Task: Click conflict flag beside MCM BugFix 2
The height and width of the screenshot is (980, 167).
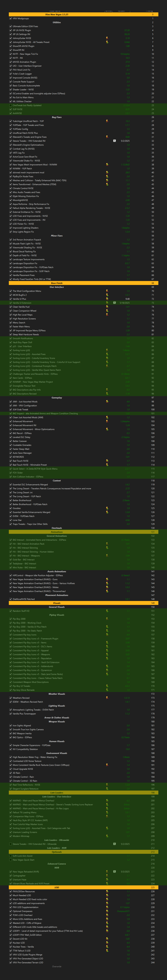Action: click(107, 295)
